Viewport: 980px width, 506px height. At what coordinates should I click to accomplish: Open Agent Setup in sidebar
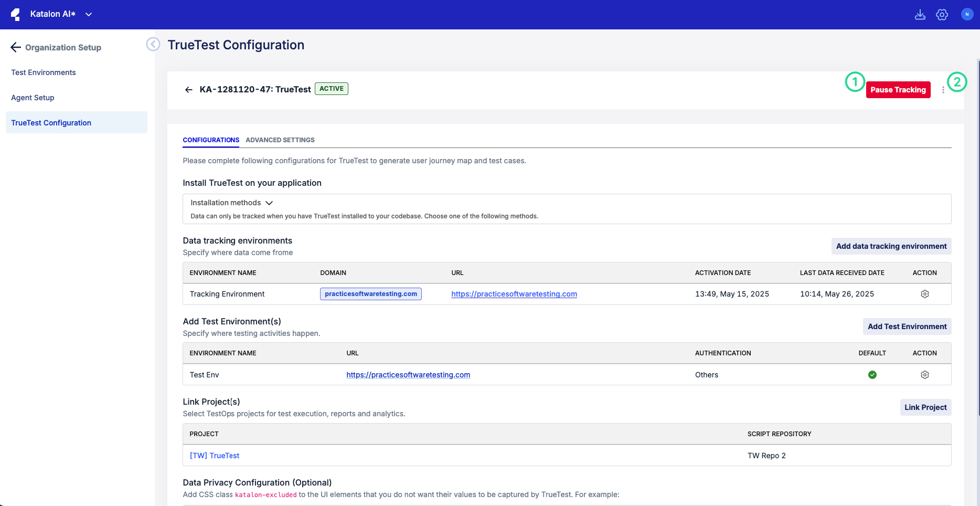click(33, 98)
